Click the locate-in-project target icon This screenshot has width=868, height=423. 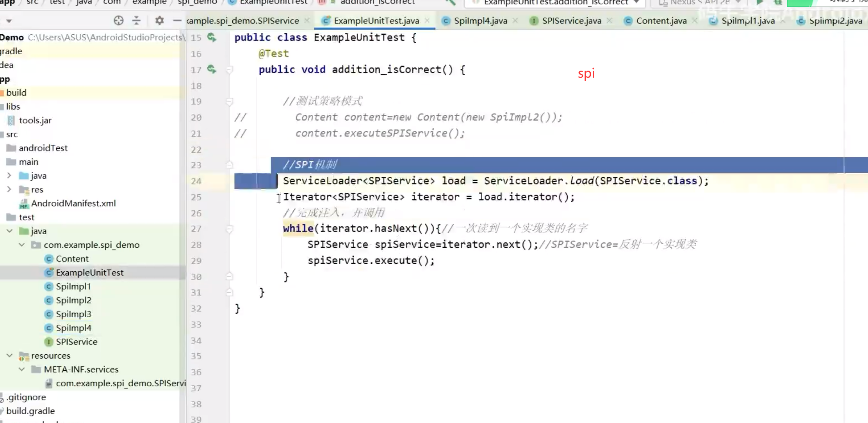(x=118, y=20)
